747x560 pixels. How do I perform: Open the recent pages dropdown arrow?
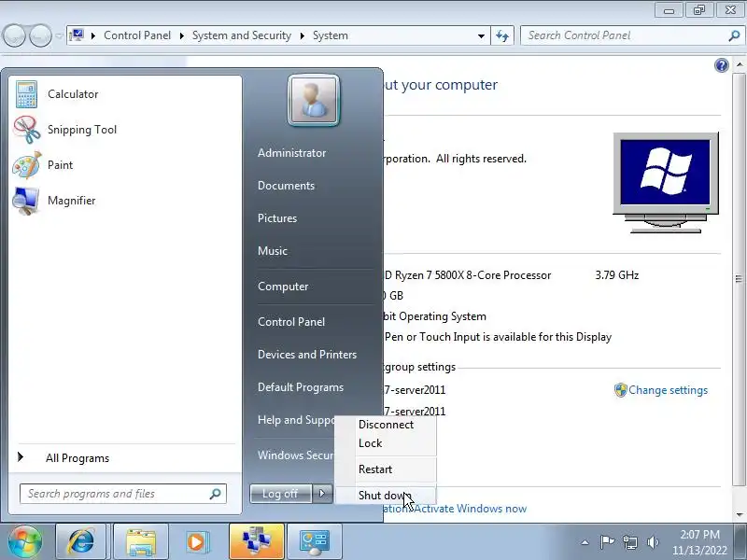tap(59, 35)
